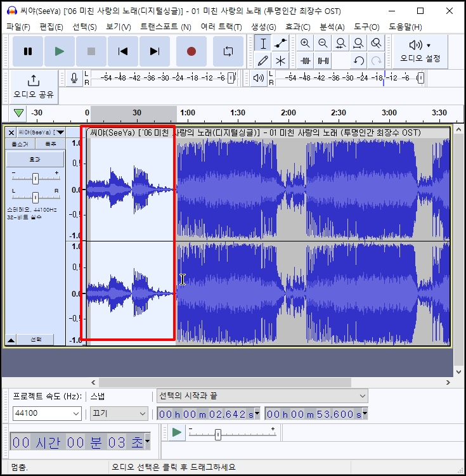Skip to end of track

(x=155, y=51)
